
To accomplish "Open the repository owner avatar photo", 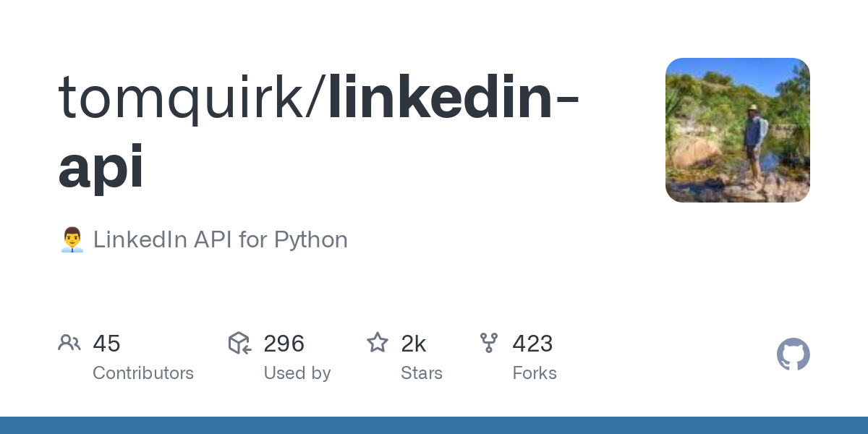I will (x=738, y=130).
